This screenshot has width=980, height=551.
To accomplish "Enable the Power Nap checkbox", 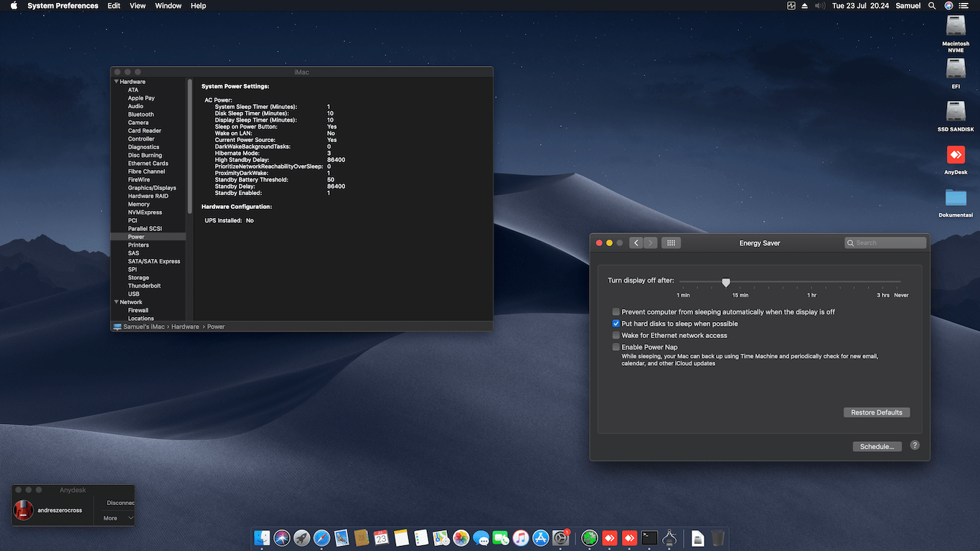I will [616, 347].
